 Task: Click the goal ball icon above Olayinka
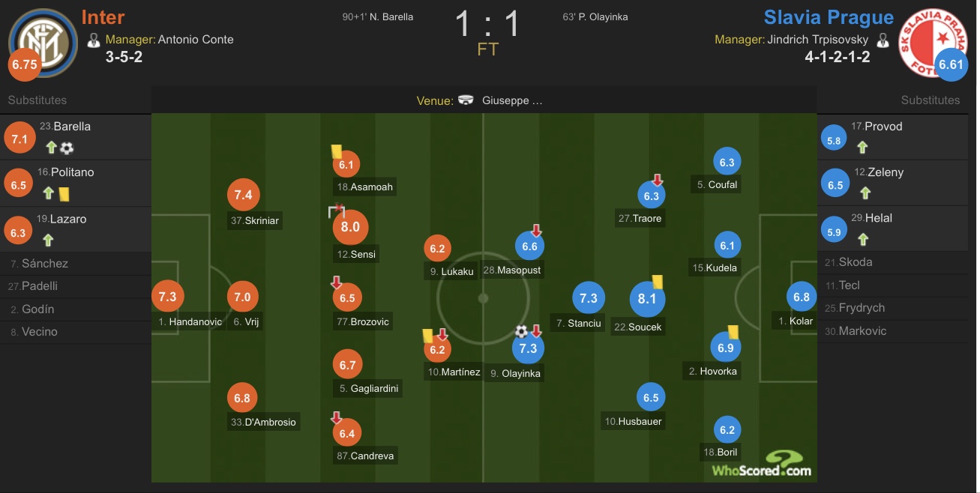(x=521, y=331)
